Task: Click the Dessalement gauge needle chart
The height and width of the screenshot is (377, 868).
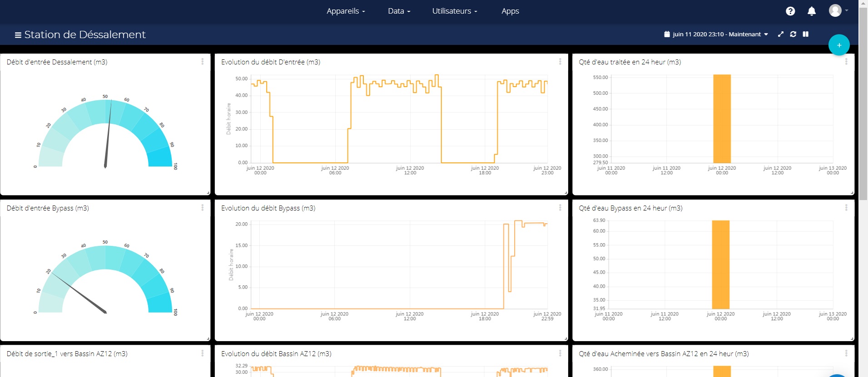Action: tap(105, 132)
